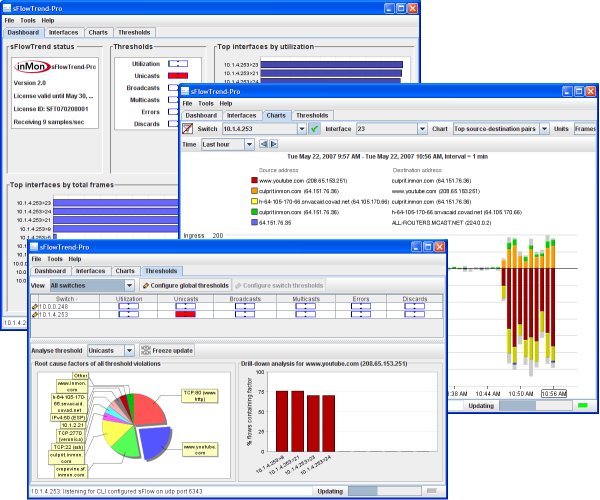Viewport: 600px width, 500px height.
Task: Click the Utilization threshold indicator on Dashboard
Action: [x=178, y=63]
